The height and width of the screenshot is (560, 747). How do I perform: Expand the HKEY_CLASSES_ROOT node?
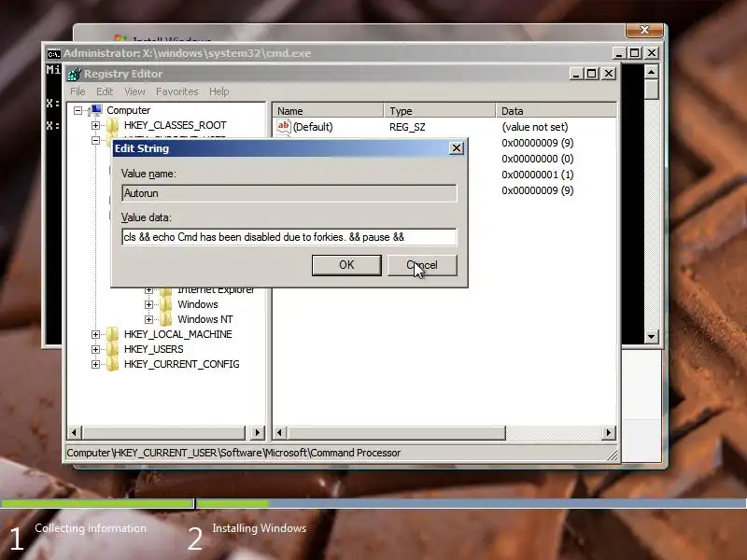click(95, 125)
